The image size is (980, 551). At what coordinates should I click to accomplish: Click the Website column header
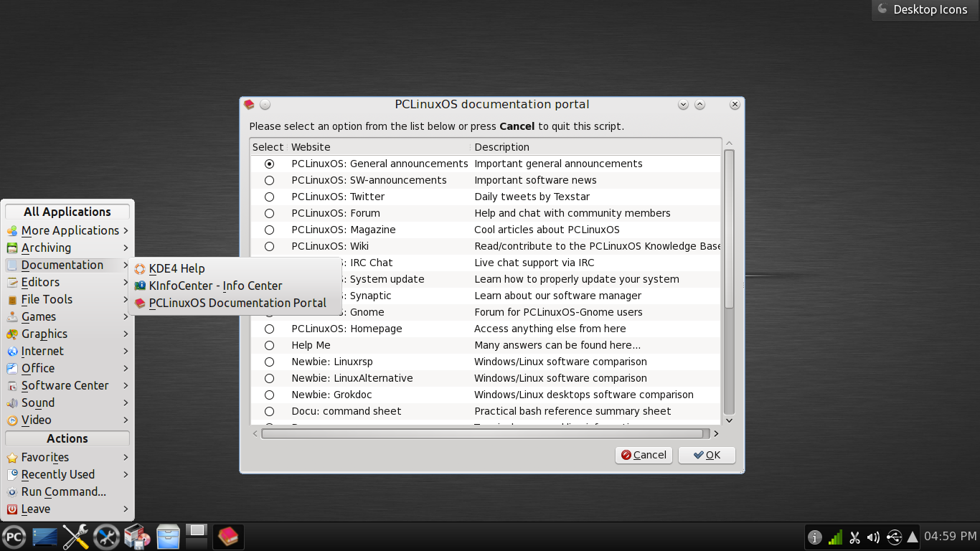pos(379,147)
